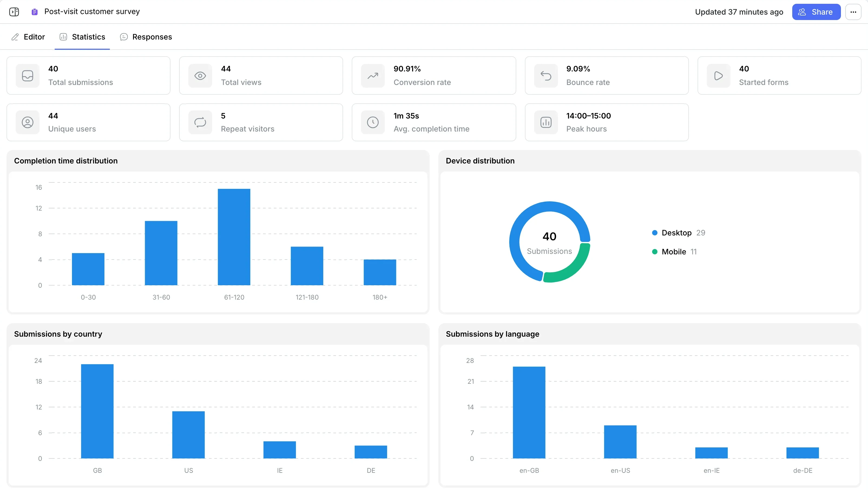Click the Mobile legend green dot
The image size is (868, 492).
pyautogui.click(x=655, y=252)
